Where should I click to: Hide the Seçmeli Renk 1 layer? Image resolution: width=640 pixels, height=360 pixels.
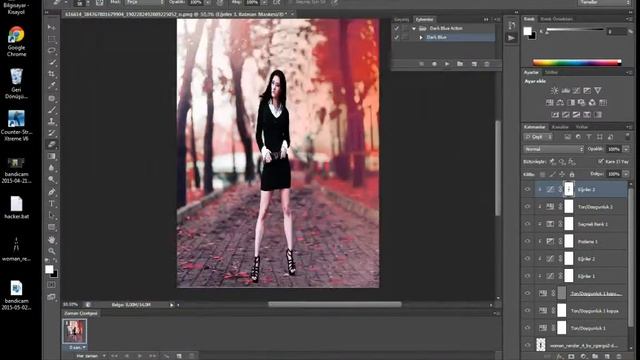click(x=527, y=224)
